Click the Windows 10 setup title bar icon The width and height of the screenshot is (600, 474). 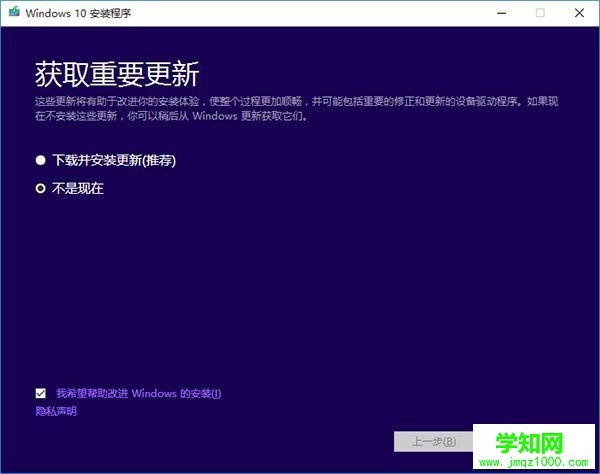[15, 12]
